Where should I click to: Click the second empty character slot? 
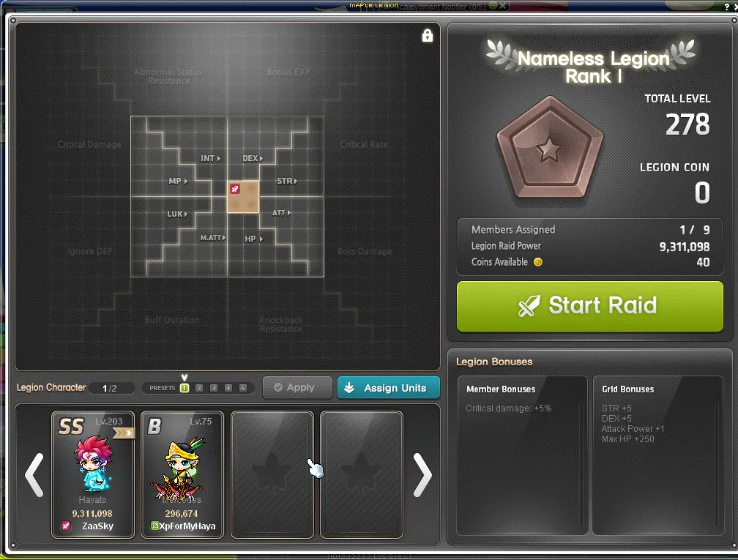click(x=362, y=475)
